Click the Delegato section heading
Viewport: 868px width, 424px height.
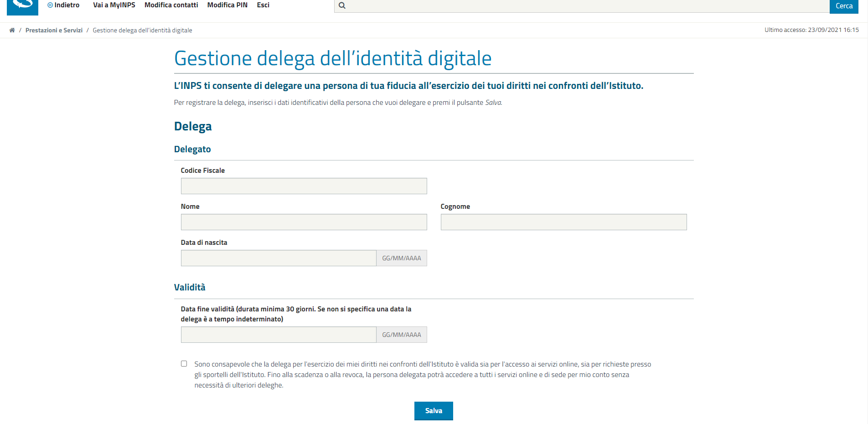(192, 149)
